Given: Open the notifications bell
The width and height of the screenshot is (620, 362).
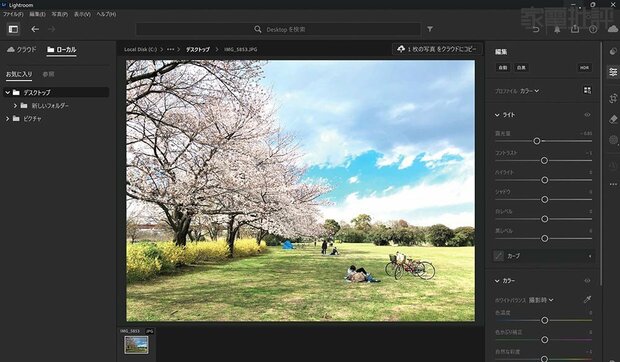Looking at the screenshot, I should pyautogui.click(x=557, y=30).
